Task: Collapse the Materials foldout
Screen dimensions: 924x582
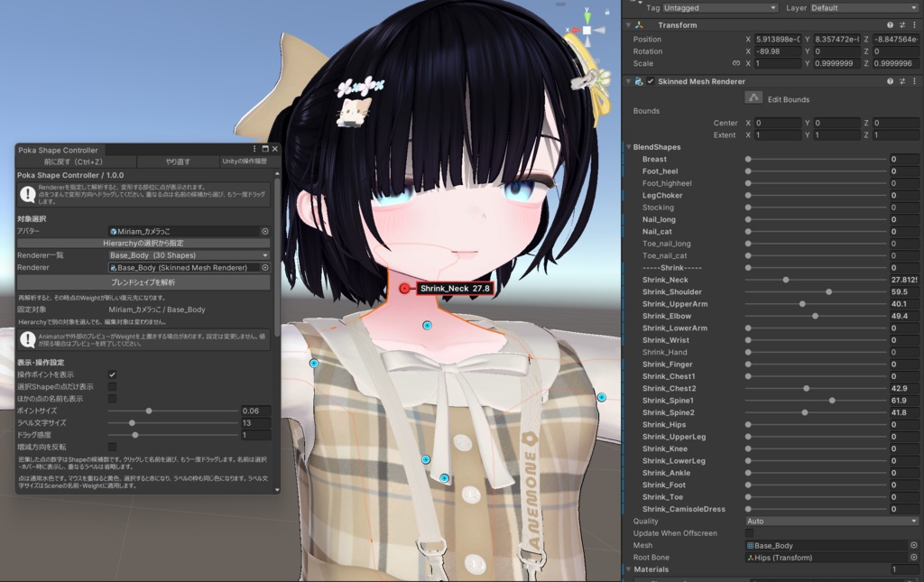Action: [x=629, y=569]
